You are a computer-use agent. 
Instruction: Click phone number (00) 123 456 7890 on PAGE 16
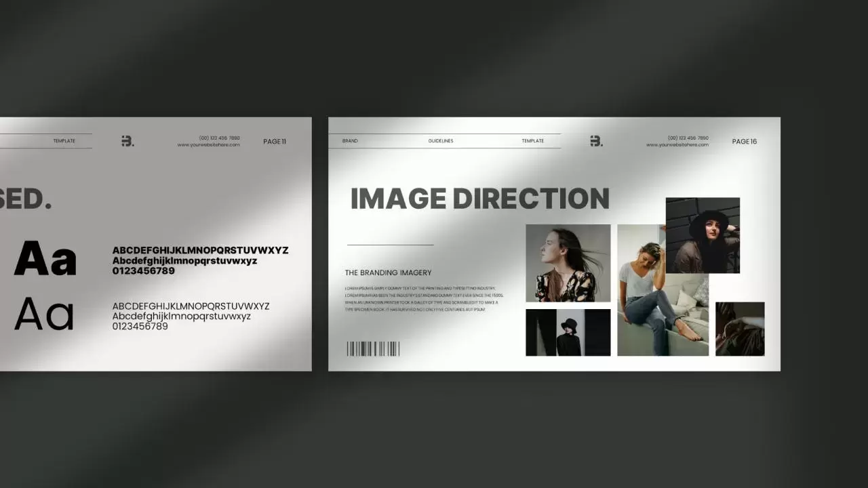(688, 138)
